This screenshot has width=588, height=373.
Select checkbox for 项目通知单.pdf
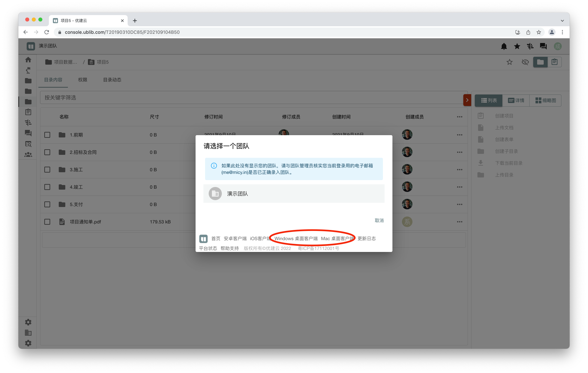pyautogui.click(x=47, y=222)
